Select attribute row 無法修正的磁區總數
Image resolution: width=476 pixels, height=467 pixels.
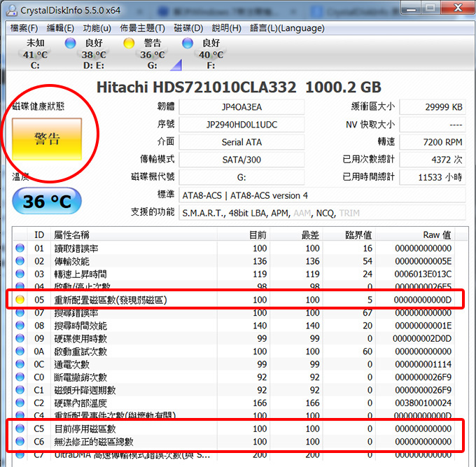point(234,441)
